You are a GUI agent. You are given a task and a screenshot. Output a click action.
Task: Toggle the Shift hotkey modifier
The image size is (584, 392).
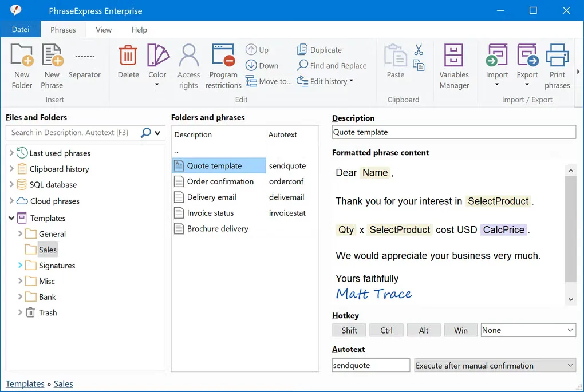pos(349,330)
